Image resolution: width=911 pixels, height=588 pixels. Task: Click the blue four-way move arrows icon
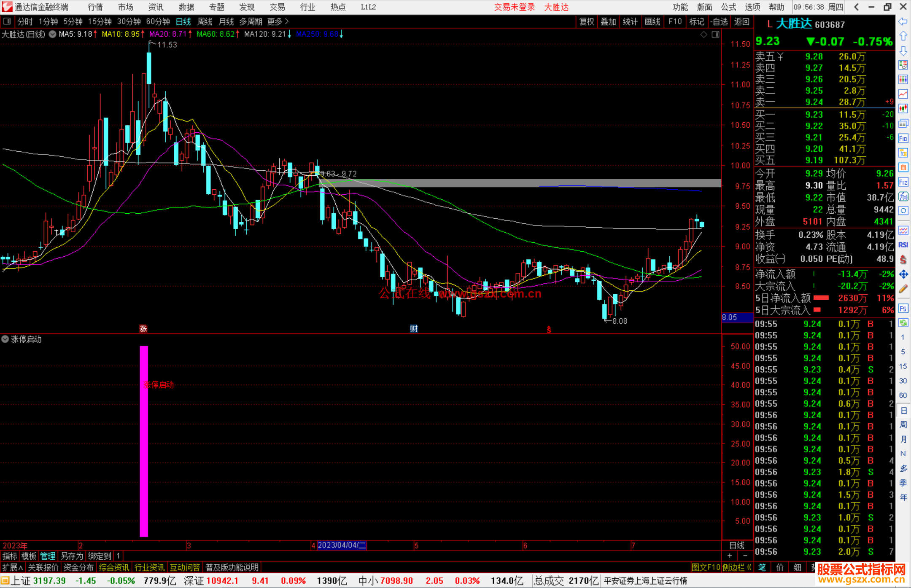click(x=903, y=274)
